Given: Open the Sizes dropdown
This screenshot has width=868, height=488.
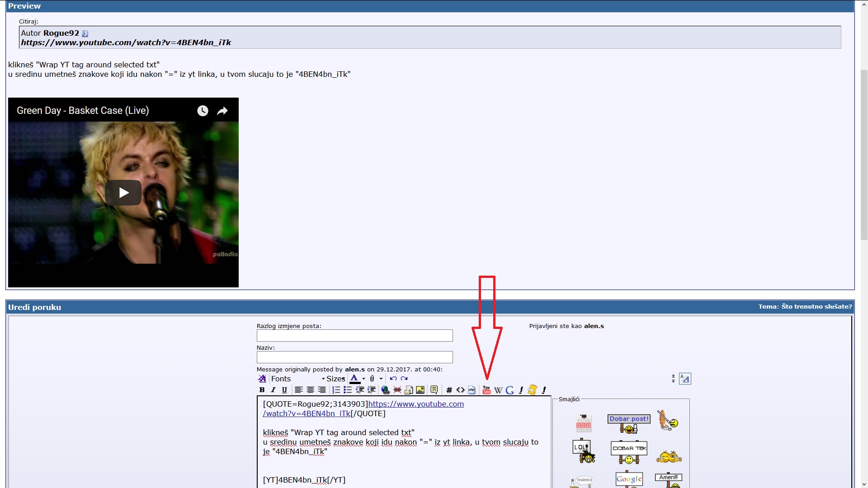Looking at the screenshot, I should point(335,379).
